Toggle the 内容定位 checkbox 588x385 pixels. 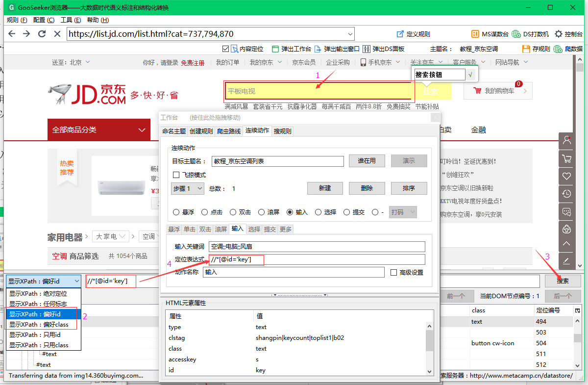[225, 49]
